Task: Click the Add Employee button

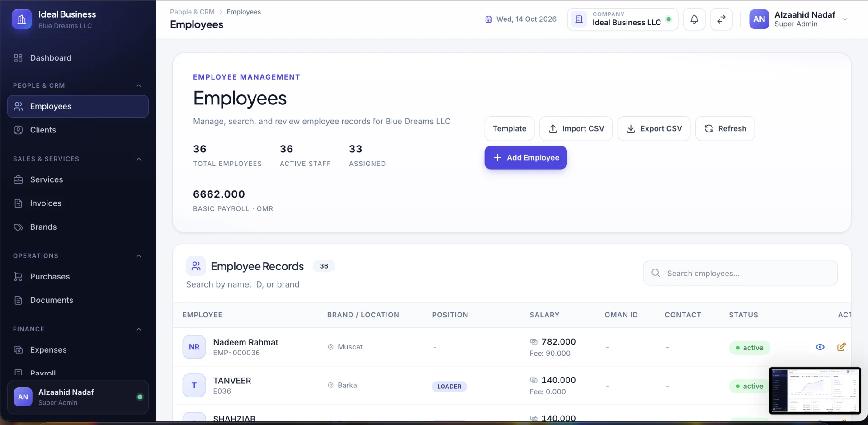Action: (526, 157)
